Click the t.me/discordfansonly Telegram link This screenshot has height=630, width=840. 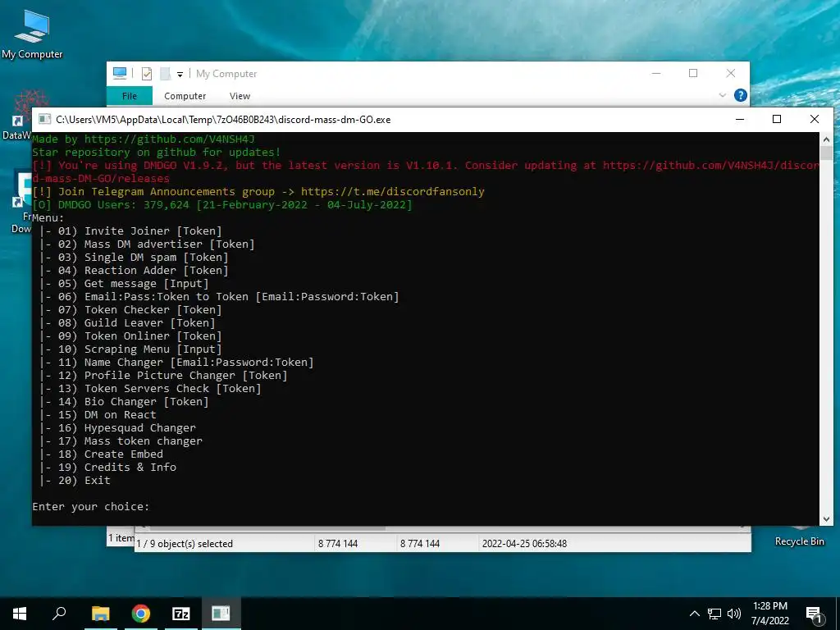393,192
